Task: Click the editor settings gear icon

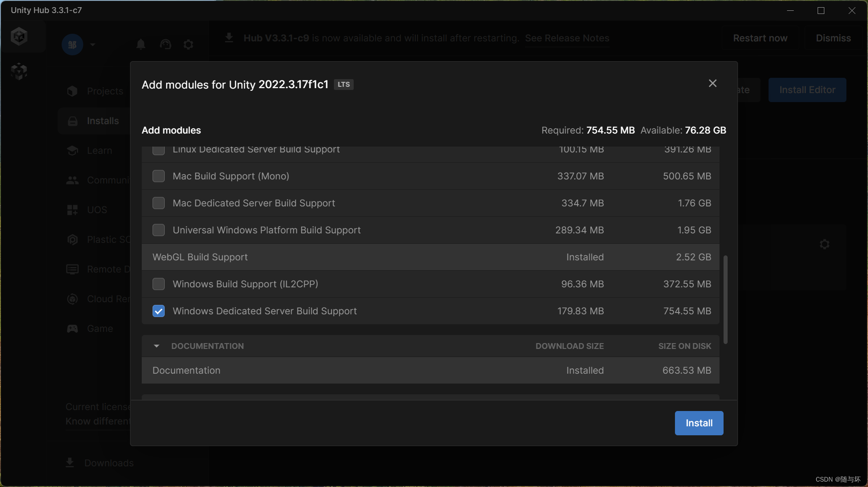Action: (x=824, y=244)
